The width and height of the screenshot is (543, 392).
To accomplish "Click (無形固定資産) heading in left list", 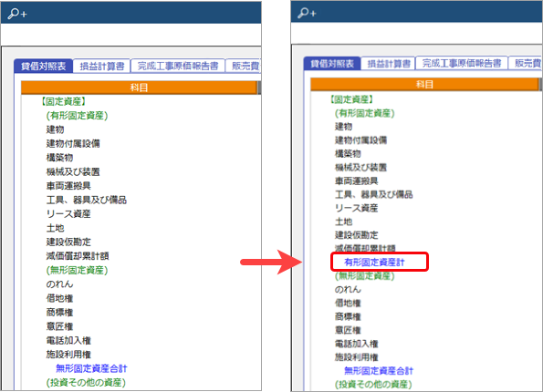I will pos(77,270).
